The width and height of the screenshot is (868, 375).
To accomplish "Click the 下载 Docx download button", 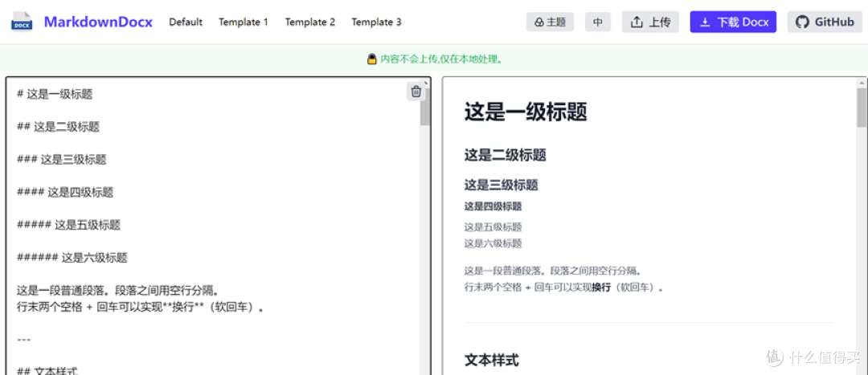I will coord(733,22).
